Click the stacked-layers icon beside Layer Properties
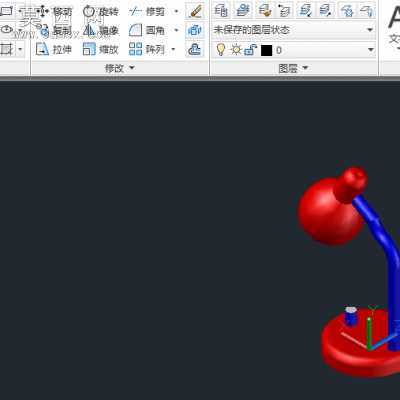 coord(243,10)
